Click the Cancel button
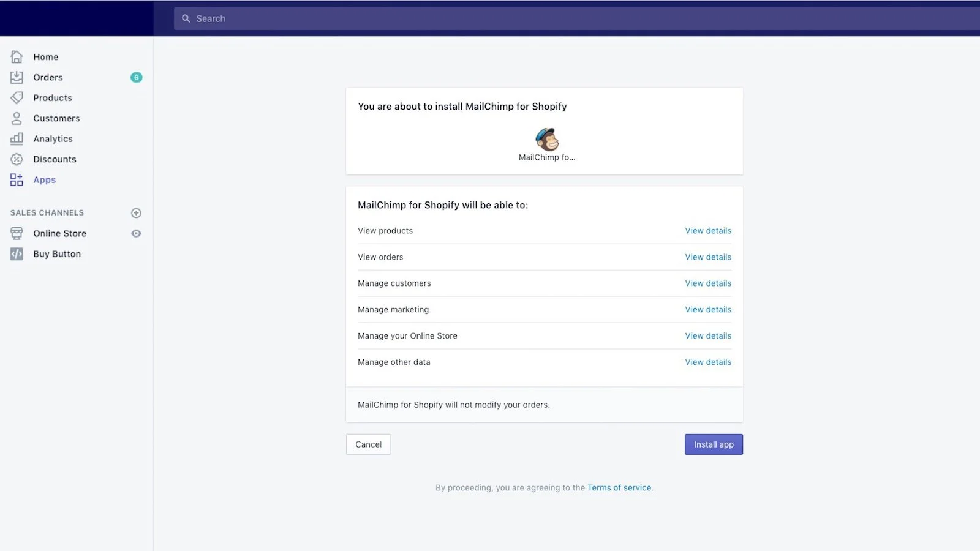 tap(368, 444)
